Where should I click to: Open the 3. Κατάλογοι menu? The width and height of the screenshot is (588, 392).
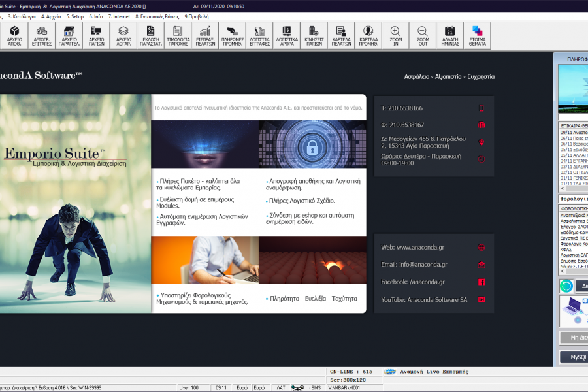coord(22,16)
